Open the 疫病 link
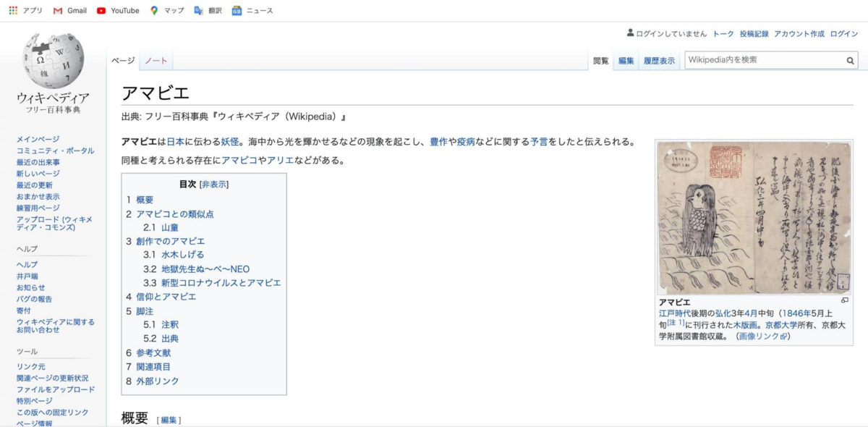This screenshot has width=868, height=427. tap(466, 142)
